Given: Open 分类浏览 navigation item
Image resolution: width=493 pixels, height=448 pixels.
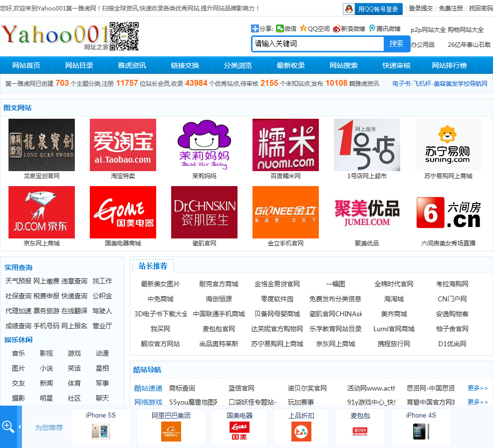Looking at the screenshot, I should (238, 65).
